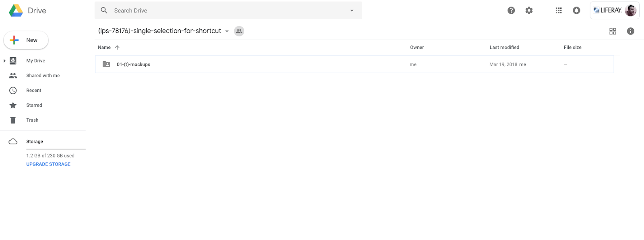Click the My Drive icon

click(x=13, y=61)
